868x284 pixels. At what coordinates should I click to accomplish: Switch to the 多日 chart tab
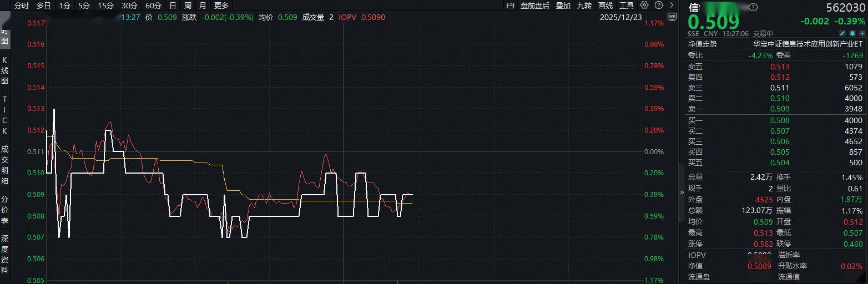tap(43, 6)
